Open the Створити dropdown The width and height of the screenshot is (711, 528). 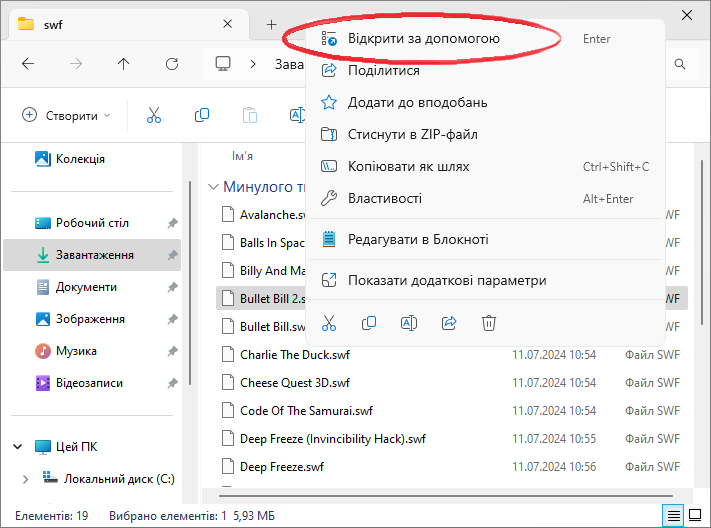point(67,115)
